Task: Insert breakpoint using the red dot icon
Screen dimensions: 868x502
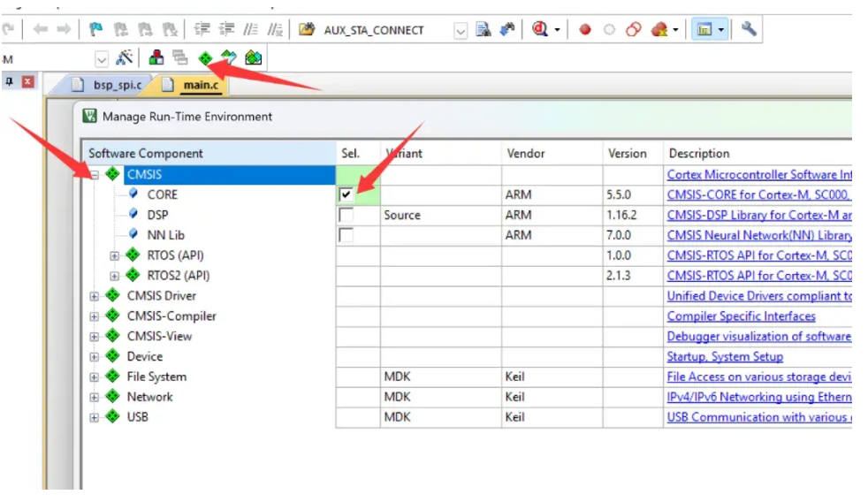Action: pos(584,30)
